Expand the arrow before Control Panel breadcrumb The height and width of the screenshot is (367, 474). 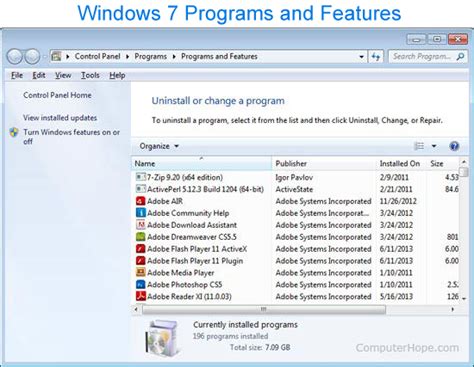click(x=68, y=56)
